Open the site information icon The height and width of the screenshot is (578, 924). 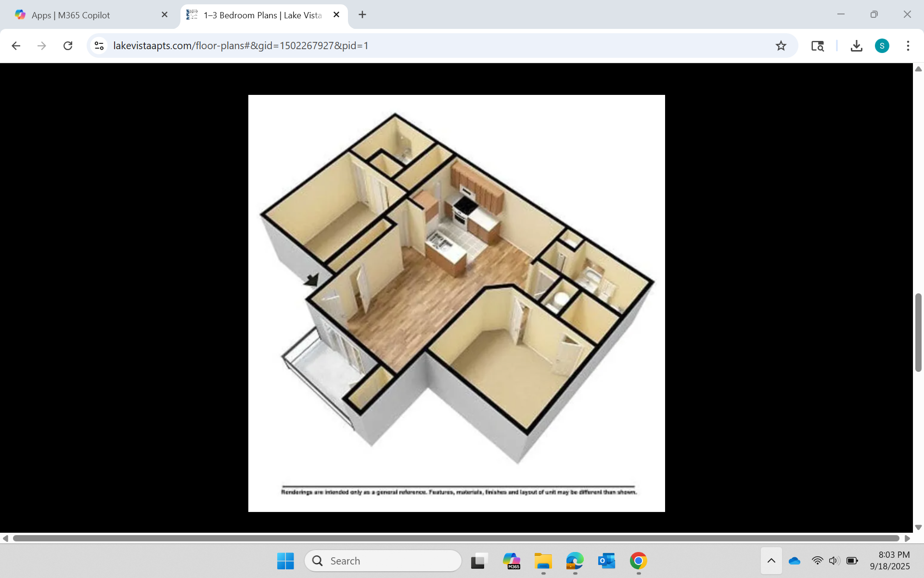(x=99, y=46)
